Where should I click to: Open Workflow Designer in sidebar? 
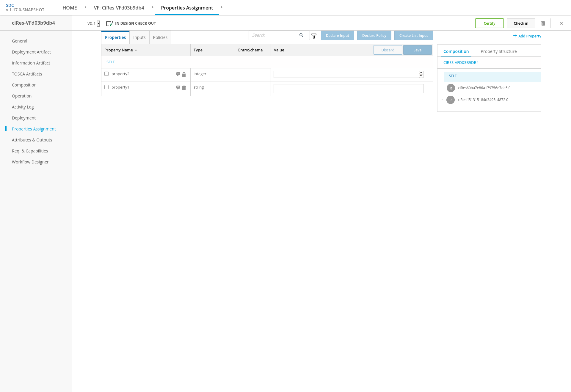click(x=30, y=162)
